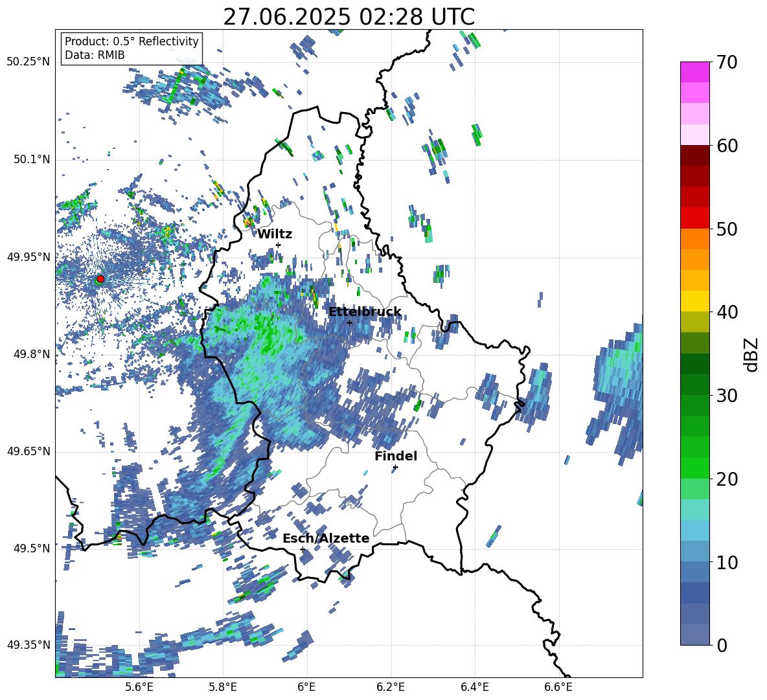Click the Ettelbruck city label

[x=365, y=312]
